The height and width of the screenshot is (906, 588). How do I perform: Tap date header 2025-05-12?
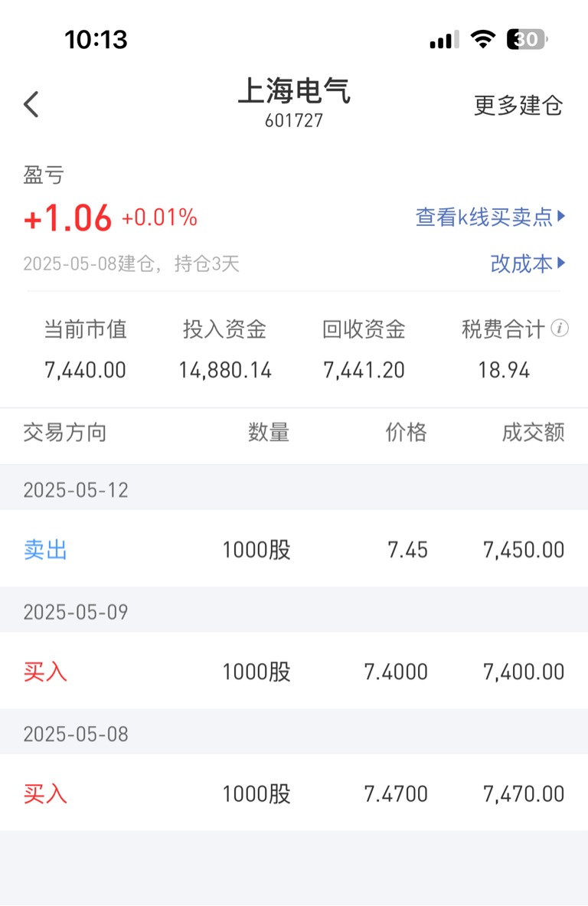pyautogui.click(x=76, y=491)
